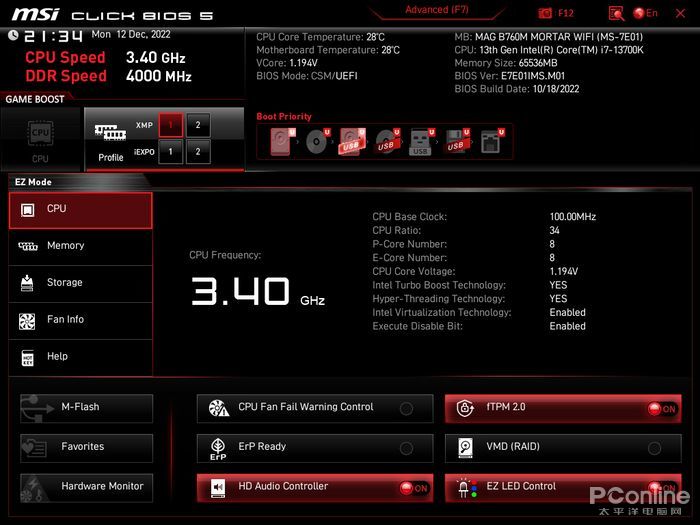Viewport: 700px width, 525px height.
Task: Click the memory Profile RAM icon
Action: tap(110, 132)
